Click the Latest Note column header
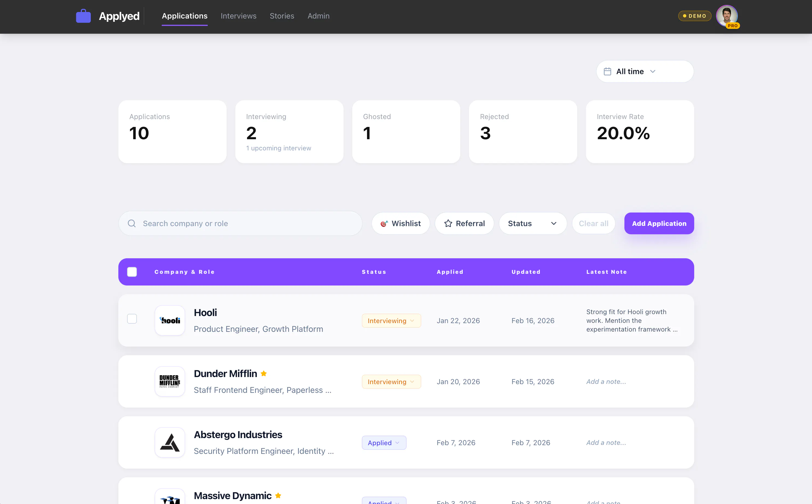This screenshot has width=812, height=504. (x=606, y=272)
